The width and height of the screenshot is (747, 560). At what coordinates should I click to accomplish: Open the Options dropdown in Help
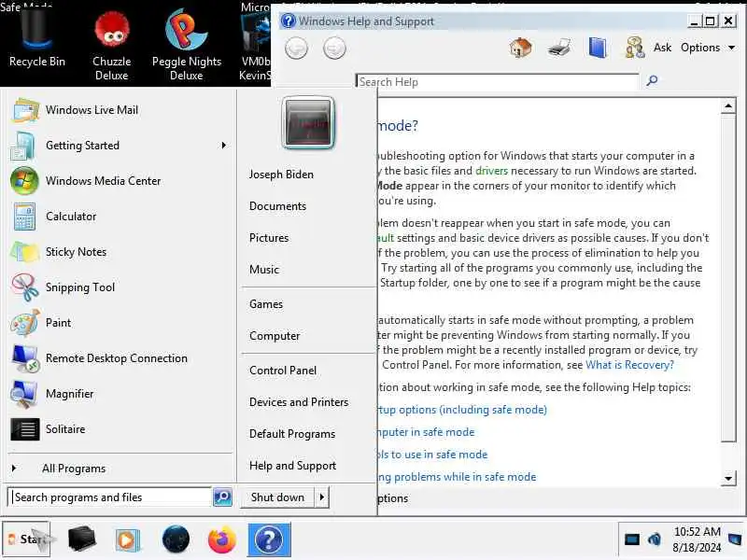coord(708,48)
